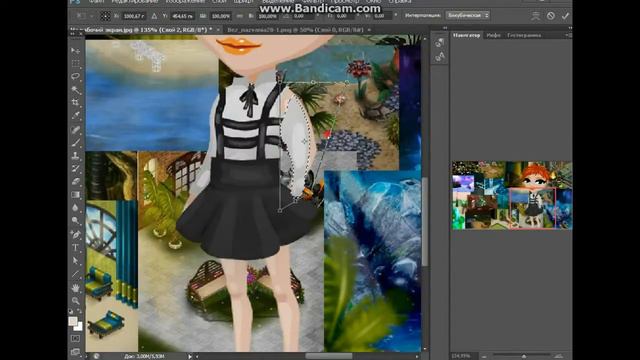Image resolution: width=640 pixels, height=360 pixels.
Task: Reset default foreground and background colors
Action: point(71,312)
